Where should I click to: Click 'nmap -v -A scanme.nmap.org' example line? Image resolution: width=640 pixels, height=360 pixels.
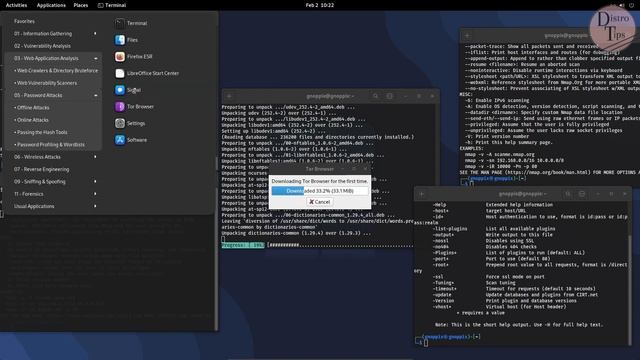[x=500, y=154]
